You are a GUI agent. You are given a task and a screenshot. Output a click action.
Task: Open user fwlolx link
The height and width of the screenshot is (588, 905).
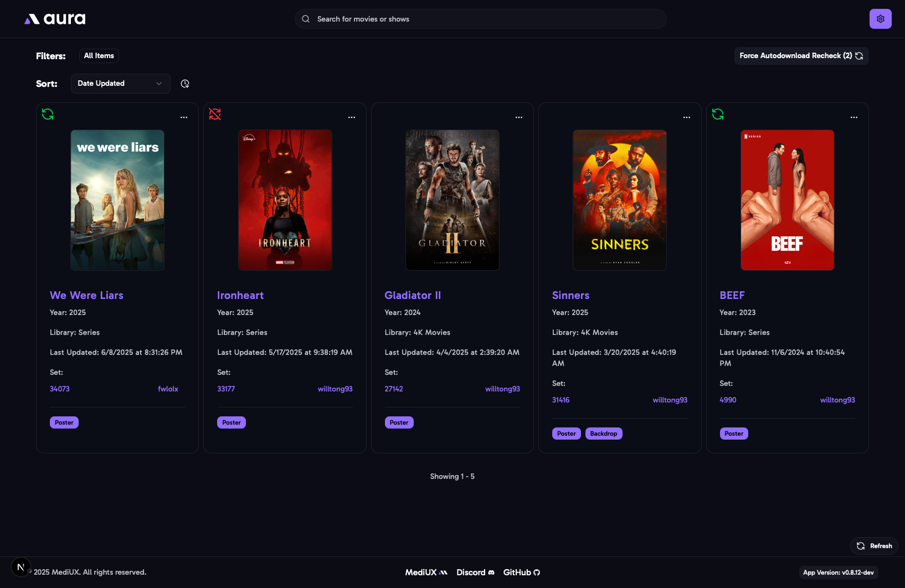tap(168, 389)
